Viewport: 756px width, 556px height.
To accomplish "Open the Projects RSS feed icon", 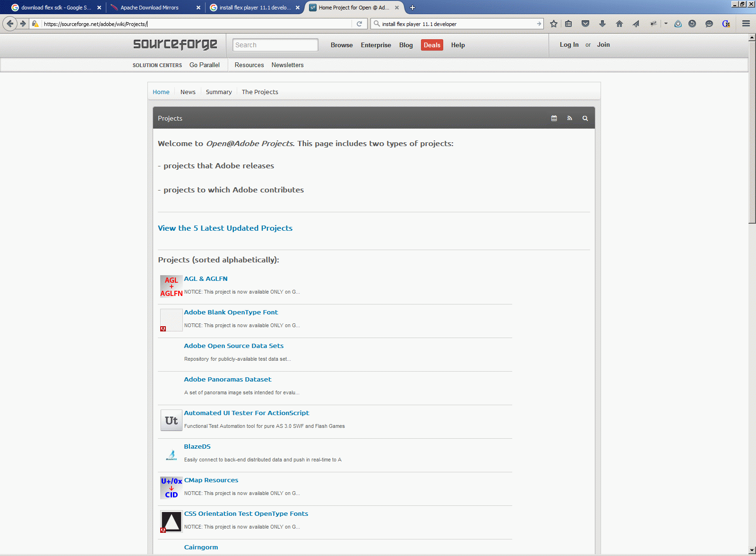I will point(569,118).
